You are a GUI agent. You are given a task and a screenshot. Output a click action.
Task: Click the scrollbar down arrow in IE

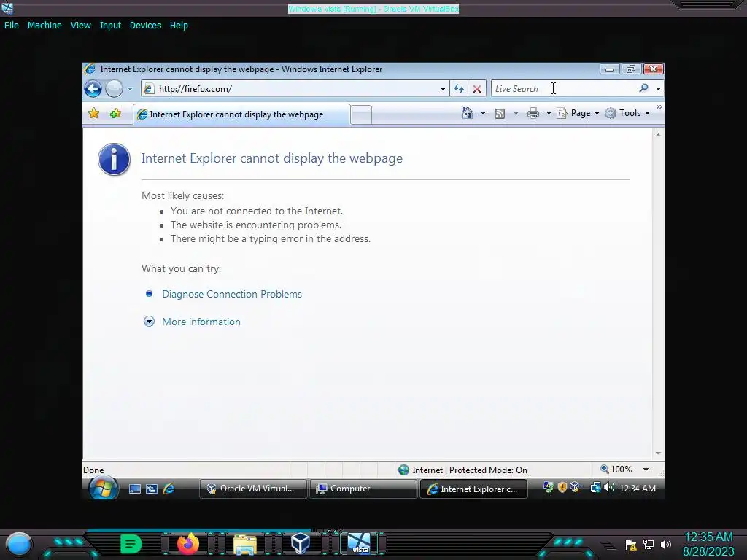tap(658, 454)
